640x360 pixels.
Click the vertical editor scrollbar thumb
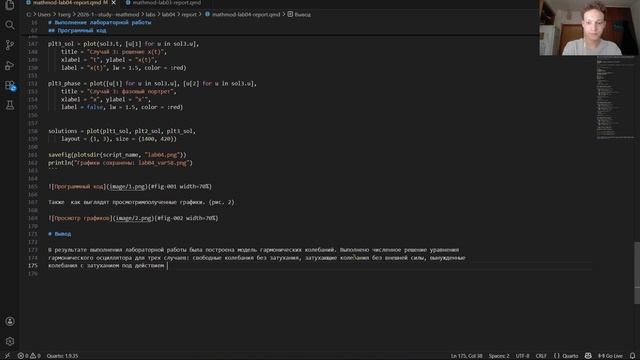(637, 273)
